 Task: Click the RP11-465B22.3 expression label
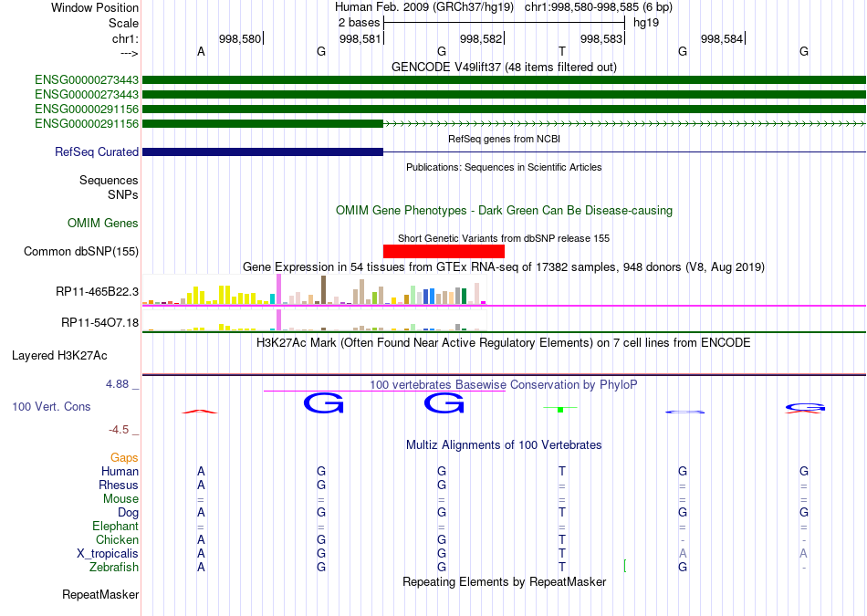97,291
